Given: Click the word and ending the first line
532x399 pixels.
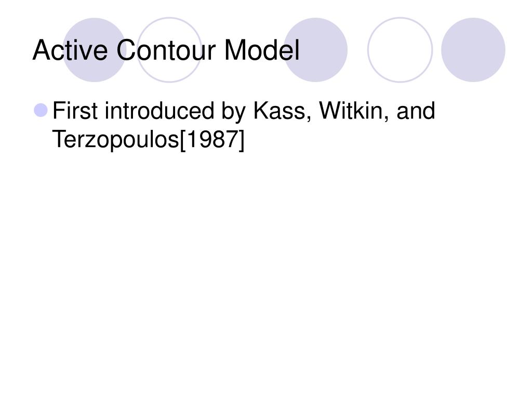Looking at the screenshot, I should tap(416, 111).
